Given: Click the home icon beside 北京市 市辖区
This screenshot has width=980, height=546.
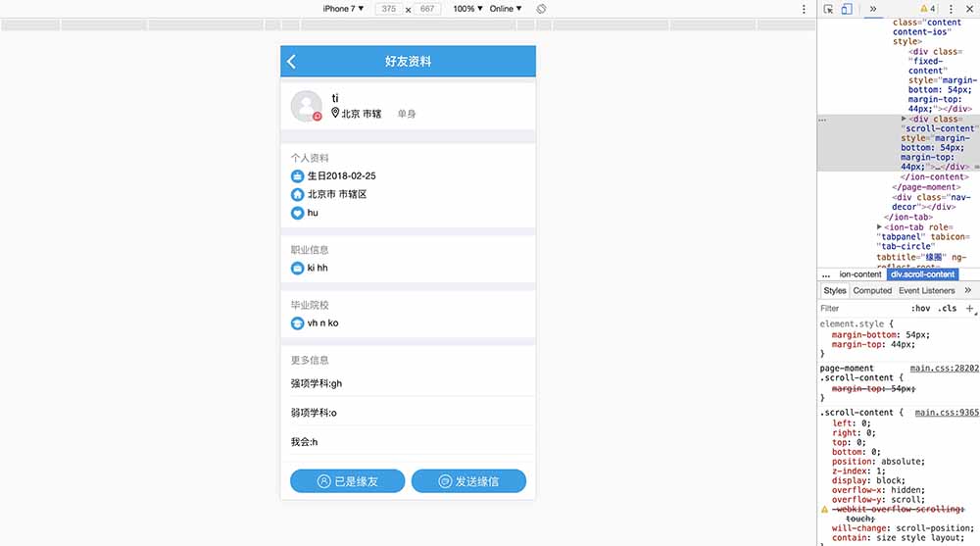Looking at the screenshot, I should coord(298,195).
